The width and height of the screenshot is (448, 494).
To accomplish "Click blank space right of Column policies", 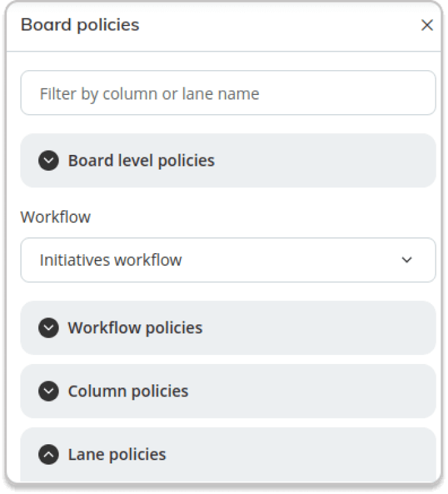I will pos(312,391).
